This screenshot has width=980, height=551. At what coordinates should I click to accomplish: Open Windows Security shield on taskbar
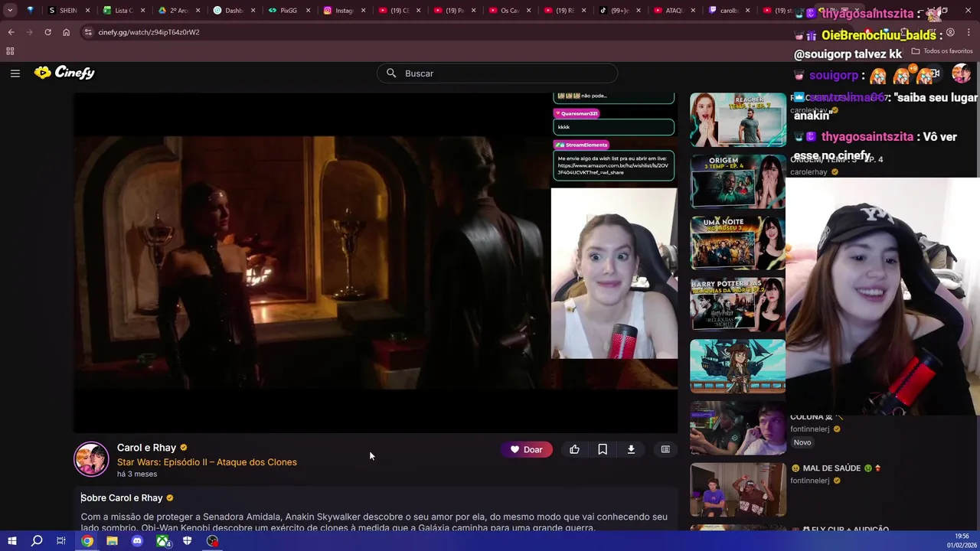point(187,541)
